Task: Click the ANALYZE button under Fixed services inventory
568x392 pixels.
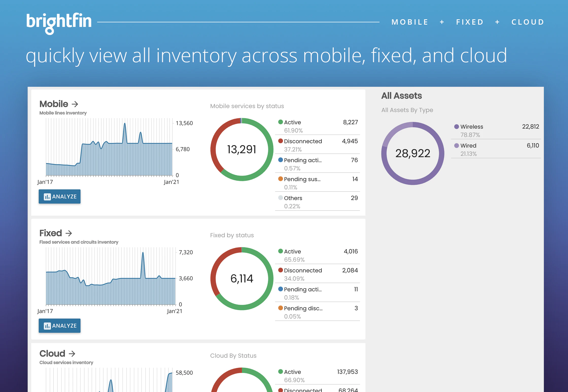Action: click(x=59, y=326)
